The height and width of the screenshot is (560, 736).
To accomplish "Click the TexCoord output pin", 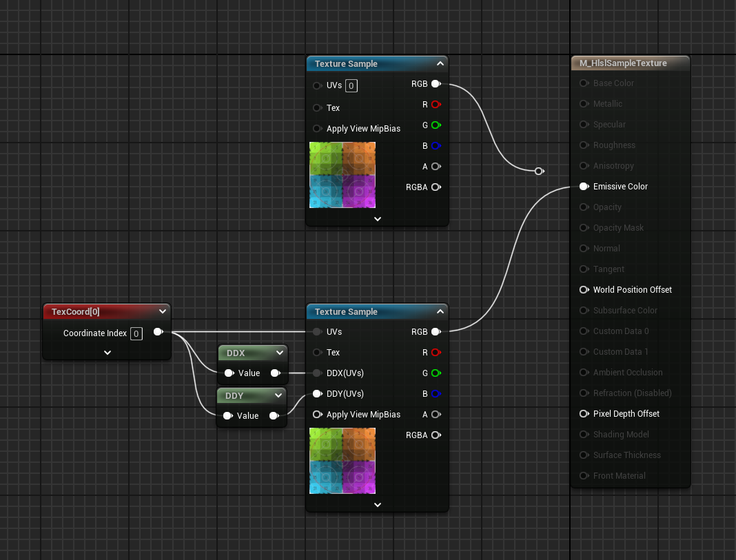I will click(158, 332).
